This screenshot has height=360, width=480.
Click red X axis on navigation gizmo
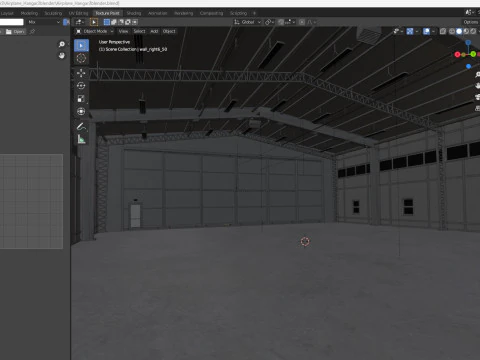457,54
